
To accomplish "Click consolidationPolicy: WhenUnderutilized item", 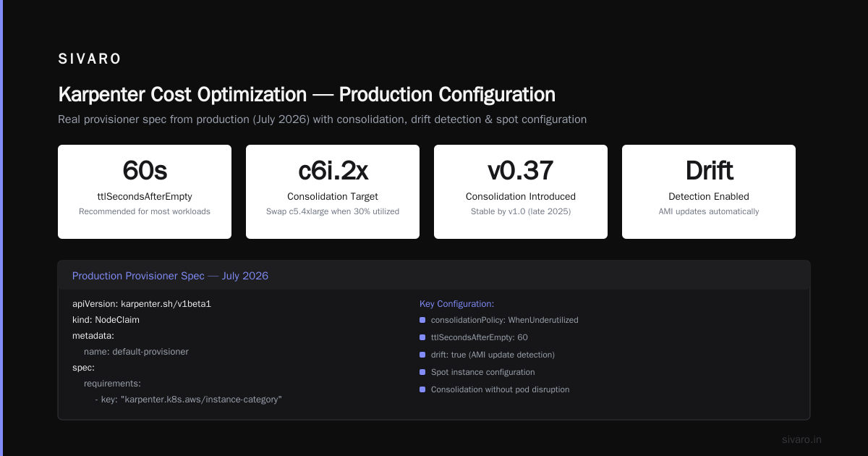I will 505,320.
